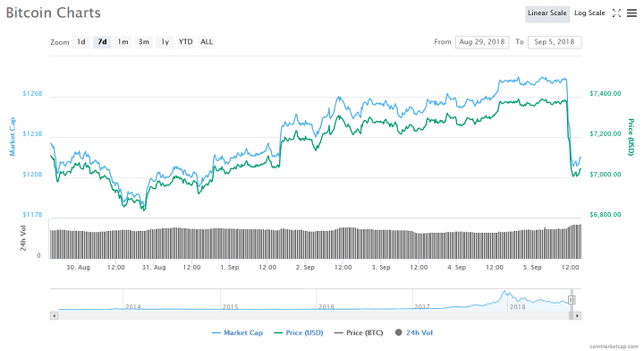Click the $7,400.00 price axis label
Image resolution: width=644 pixels, height=351 pixels.
point(605,94)
